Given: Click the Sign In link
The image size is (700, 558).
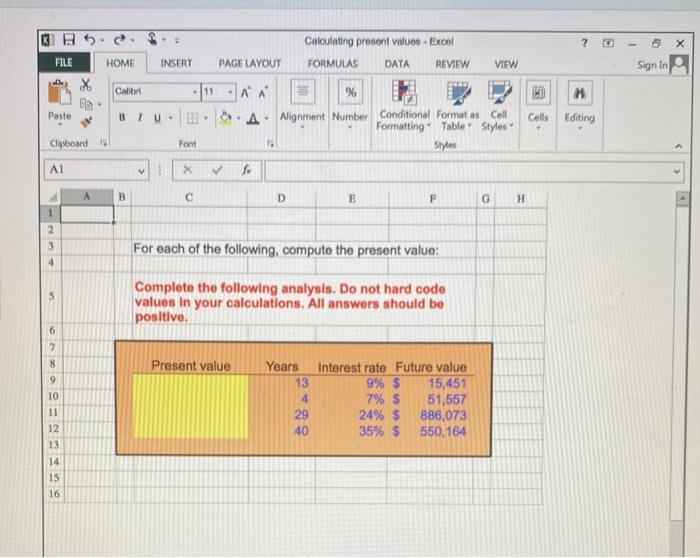Looking at the screenshot, I should coord(652,65).
